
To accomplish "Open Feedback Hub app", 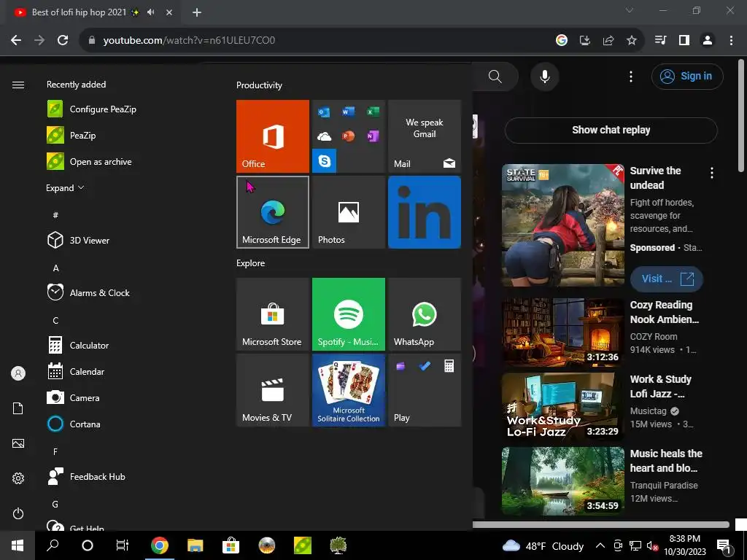I will (86, 477).
